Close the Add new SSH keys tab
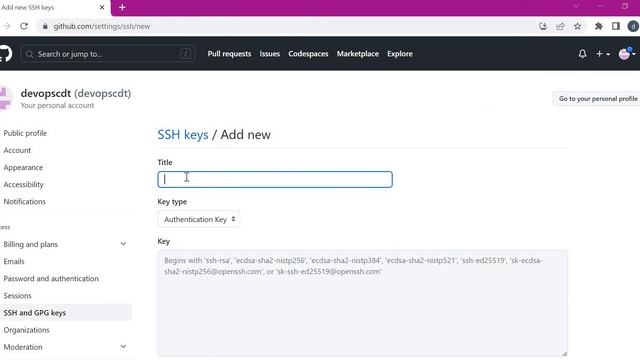This screenshot has height=360, width=640. pyautogui.click(x=102, y=7)
